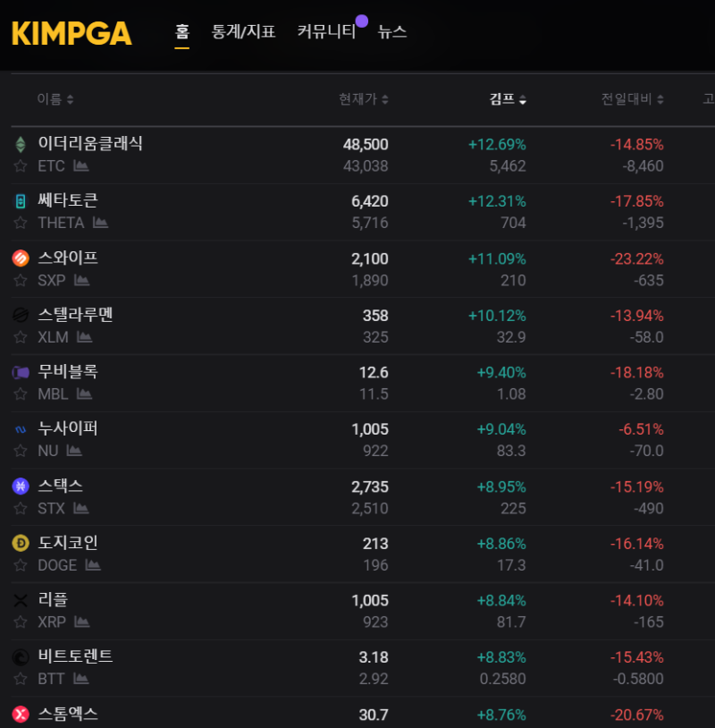This screenshot has height=728, width=715.
Task: Open the 커뮤니티 tab
Action: point(326,31)
